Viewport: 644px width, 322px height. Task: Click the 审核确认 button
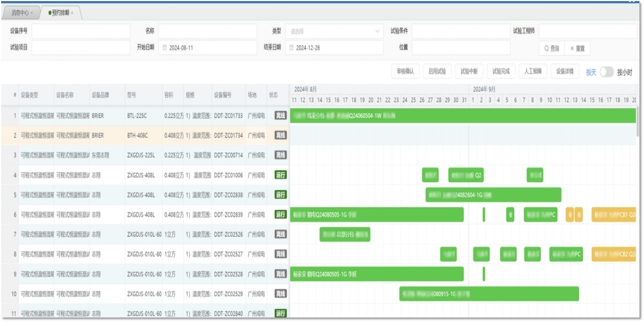pyautogui.click(x=405, y=72)
